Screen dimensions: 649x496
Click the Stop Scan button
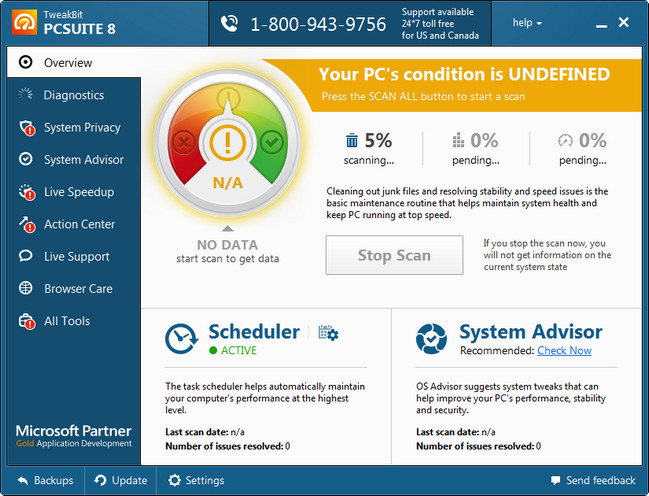coord(394,255)
